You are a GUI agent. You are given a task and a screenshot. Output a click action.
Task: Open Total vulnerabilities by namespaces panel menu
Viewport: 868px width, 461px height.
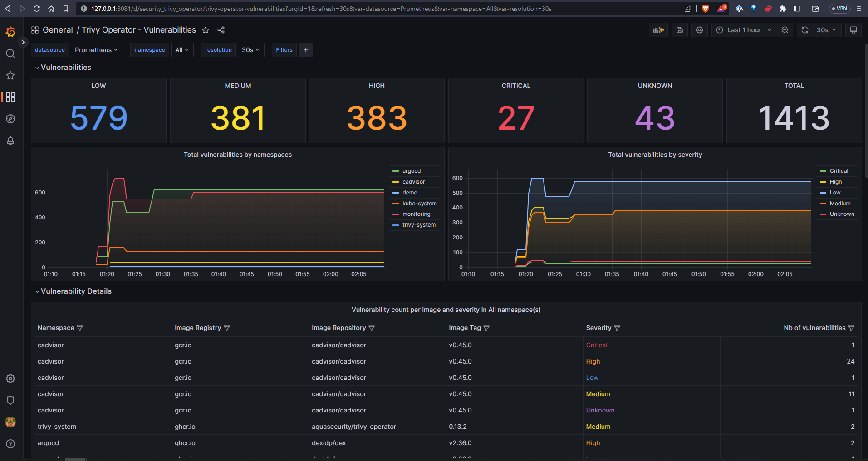[238, 155]
